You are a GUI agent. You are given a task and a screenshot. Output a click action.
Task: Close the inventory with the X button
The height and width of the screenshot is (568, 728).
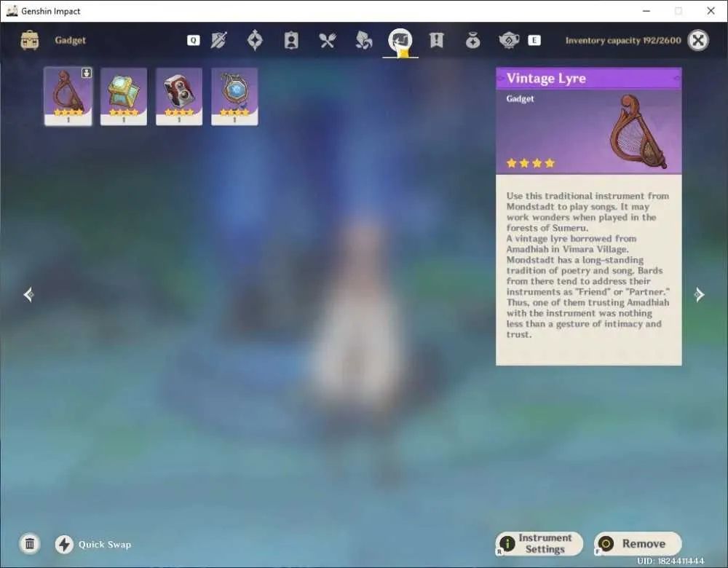(698, 40)
